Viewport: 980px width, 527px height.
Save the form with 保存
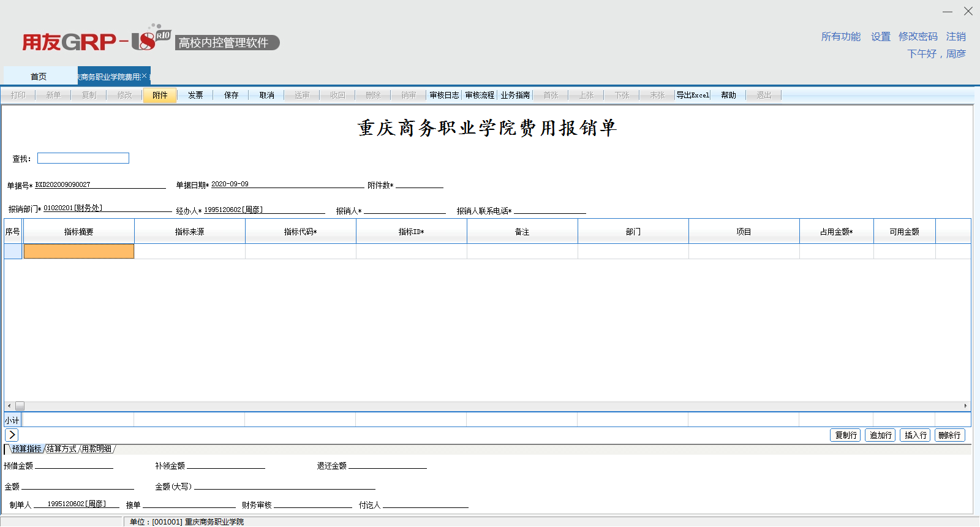231,95
